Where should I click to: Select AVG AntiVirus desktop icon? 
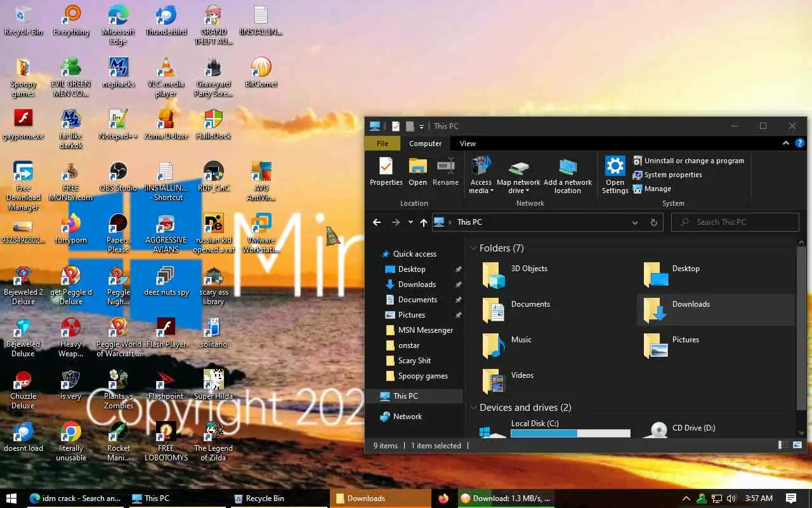261,182
